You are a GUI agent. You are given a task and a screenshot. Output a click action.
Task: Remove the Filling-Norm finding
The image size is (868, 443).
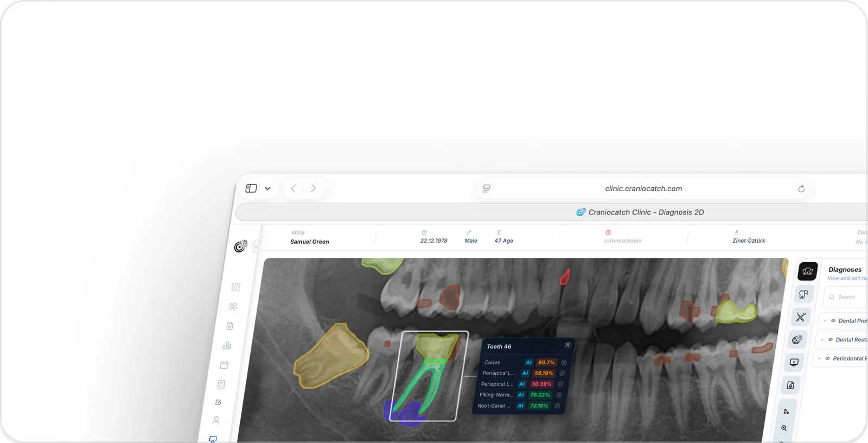pyautogui.click(x=559, y=395)
